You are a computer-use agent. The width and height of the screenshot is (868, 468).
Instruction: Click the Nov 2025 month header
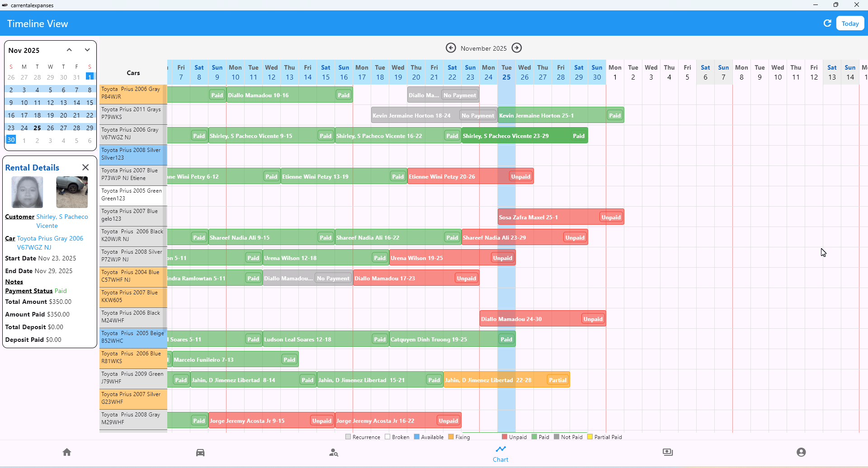tap(24, 51)
